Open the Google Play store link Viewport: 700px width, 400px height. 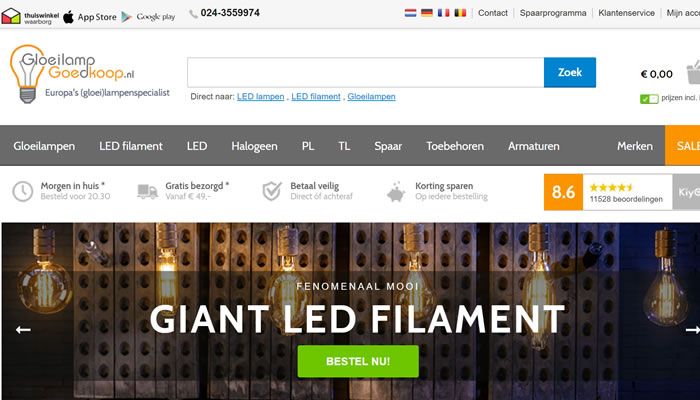(x=148, y=17)
